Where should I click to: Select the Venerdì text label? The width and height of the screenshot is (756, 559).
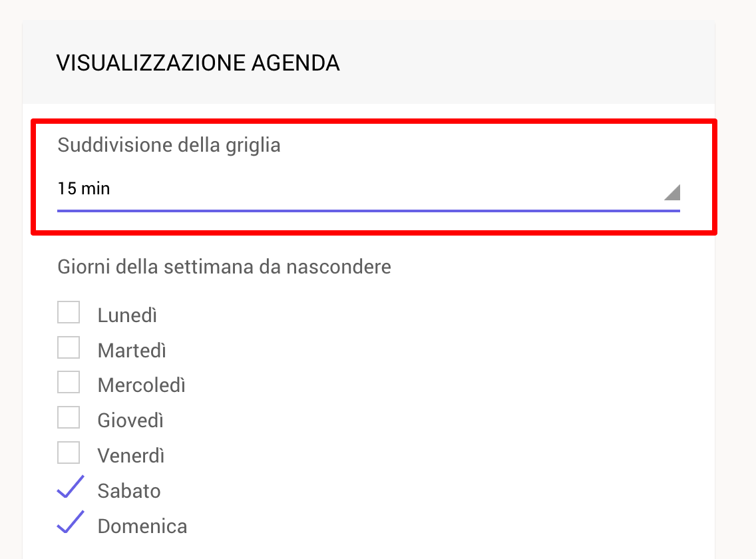tap(131, 456)
